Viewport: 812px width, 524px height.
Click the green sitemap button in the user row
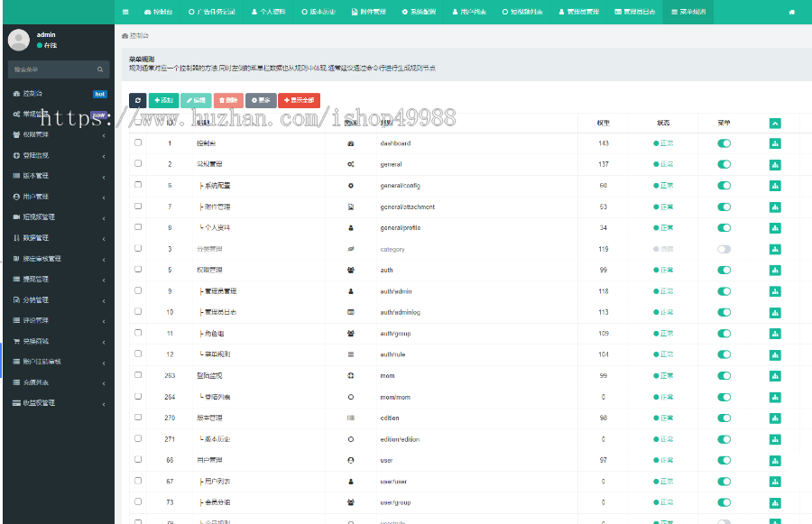point(775,460)
